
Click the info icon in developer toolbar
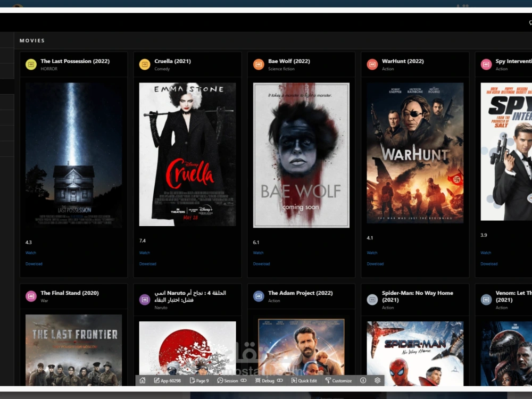(363, 380)
